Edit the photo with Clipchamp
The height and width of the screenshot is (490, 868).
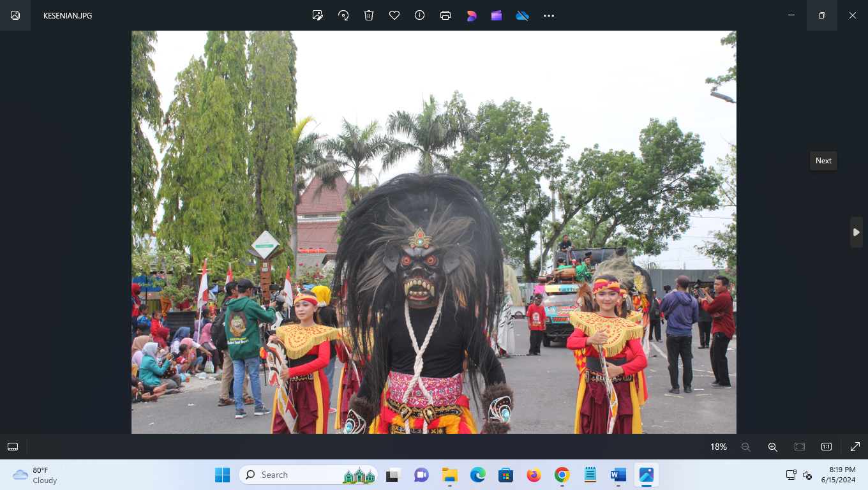click(x=497, y=15)
